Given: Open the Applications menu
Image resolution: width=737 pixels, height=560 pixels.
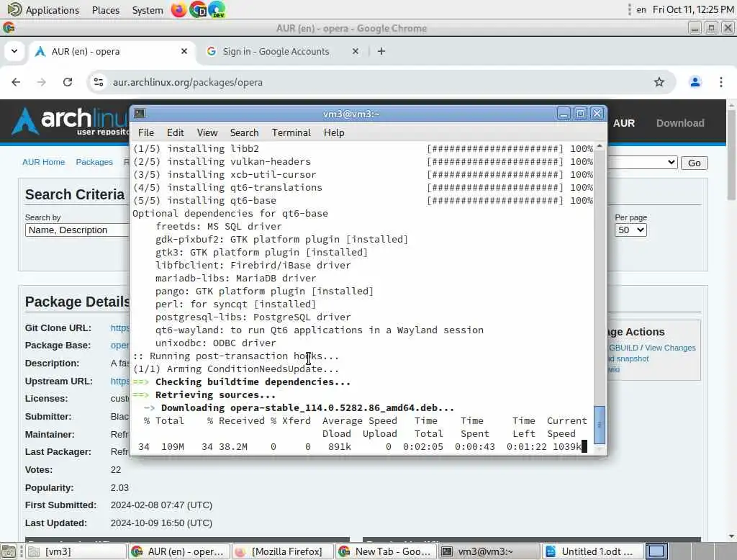Looking at the screenshot, I should [x=44, y=10].
